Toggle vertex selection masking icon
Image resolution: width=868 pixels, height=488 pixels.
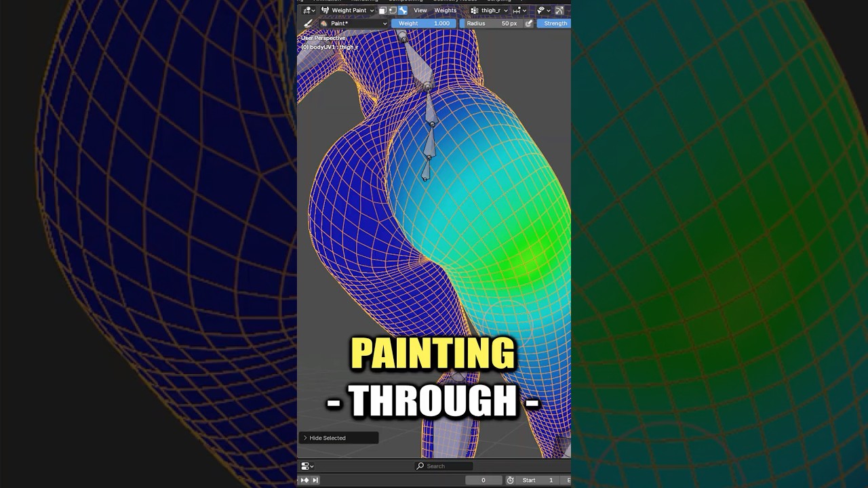click(x=392, y=10)
